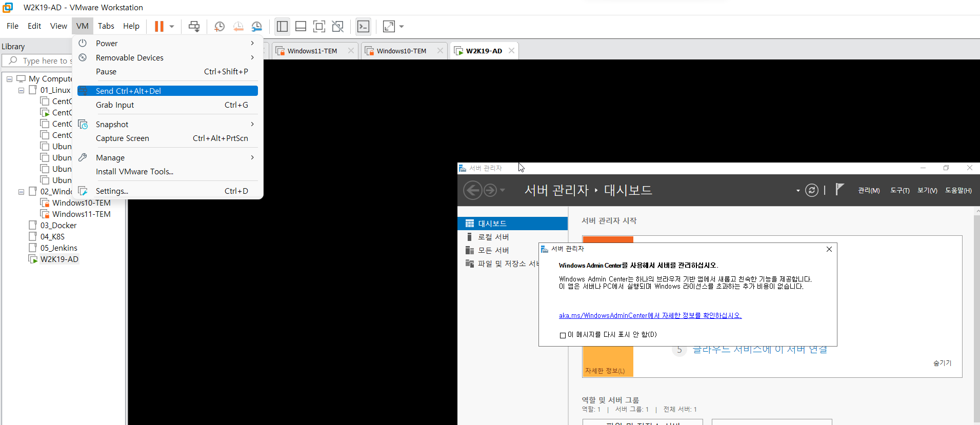
Task: Click Install VMware Tools menu item
Action: coord(168,172)
